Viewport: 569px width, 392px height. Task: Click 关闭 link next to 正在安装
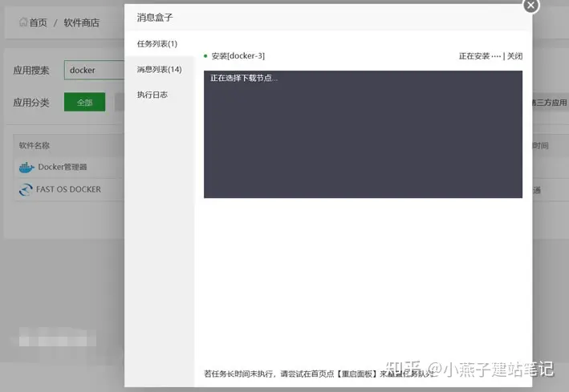point(514,56)
